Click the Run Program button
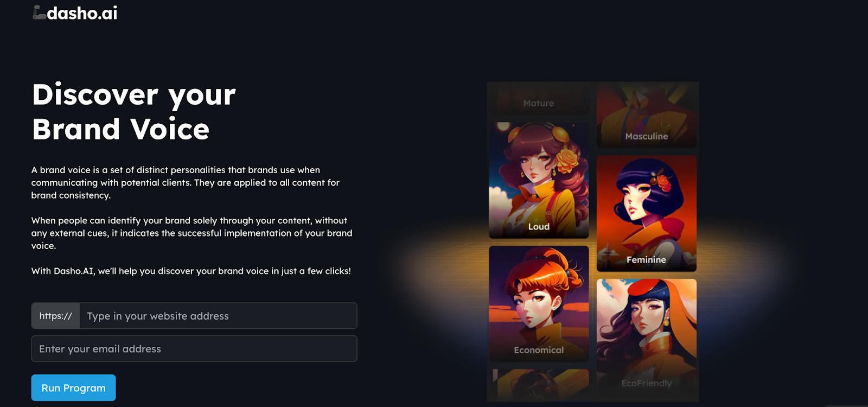This screenshot has height=407, width=868. coord(74,387)
